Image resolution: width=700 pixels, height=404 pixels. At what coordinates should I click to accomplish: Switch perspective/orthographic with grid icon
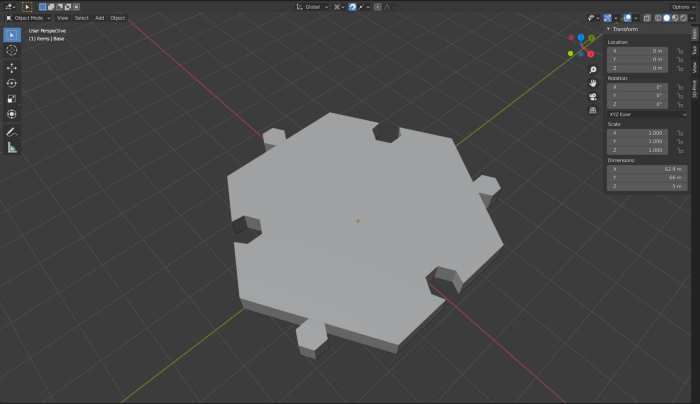593,110
